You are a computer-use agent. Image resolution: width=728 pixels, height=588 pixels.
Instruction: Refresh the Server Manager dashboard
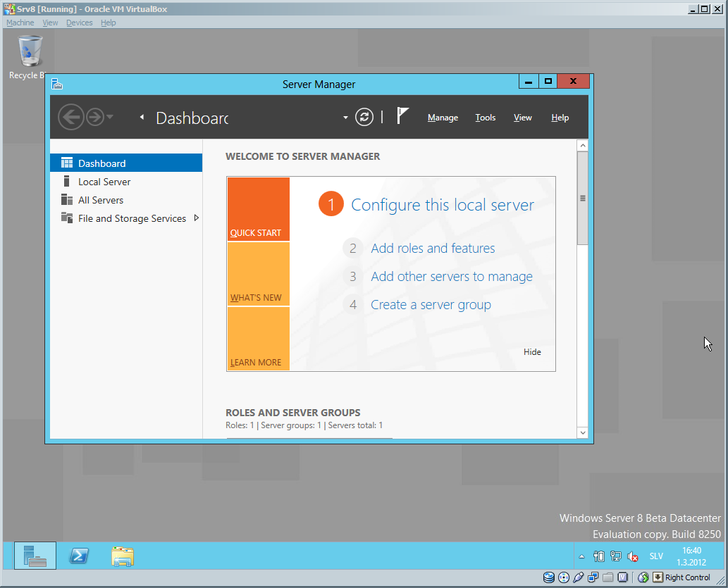coord(364,117)
